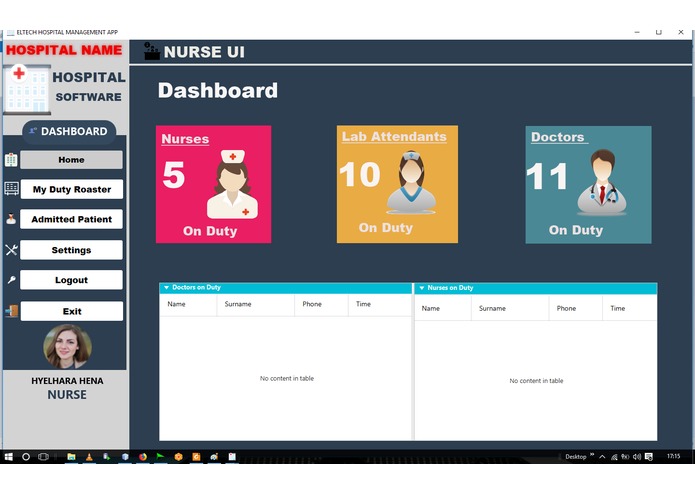The width and height of the screenshot is (695, 494).
Task: Sort Nurses on Duty by Surname column
Action: click(510, 308)
